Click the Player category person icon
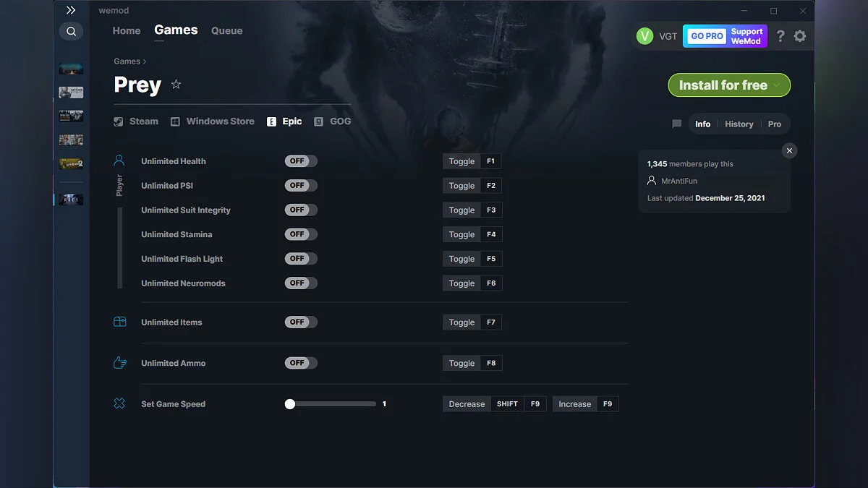The height and width of the screenshot is (488, 868). pyautogui.click(x=119, y=160)
